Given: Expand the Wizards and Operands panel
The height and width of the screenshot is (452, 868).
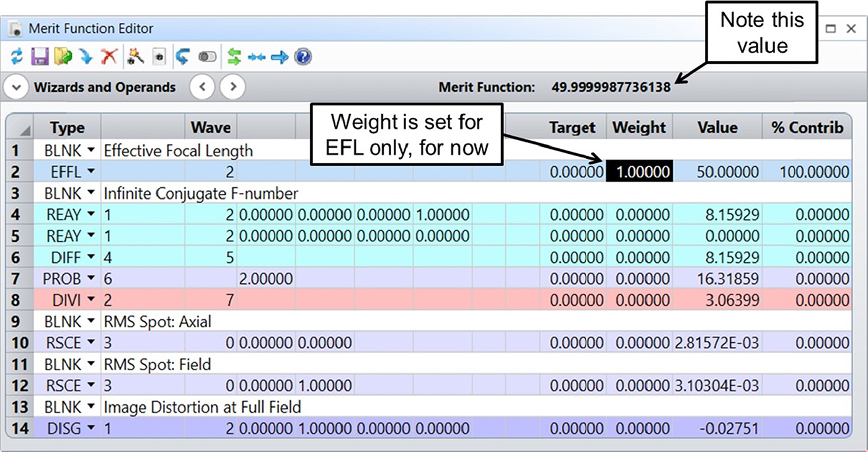Looking at the screenshot, I should (x=16, y=87).
